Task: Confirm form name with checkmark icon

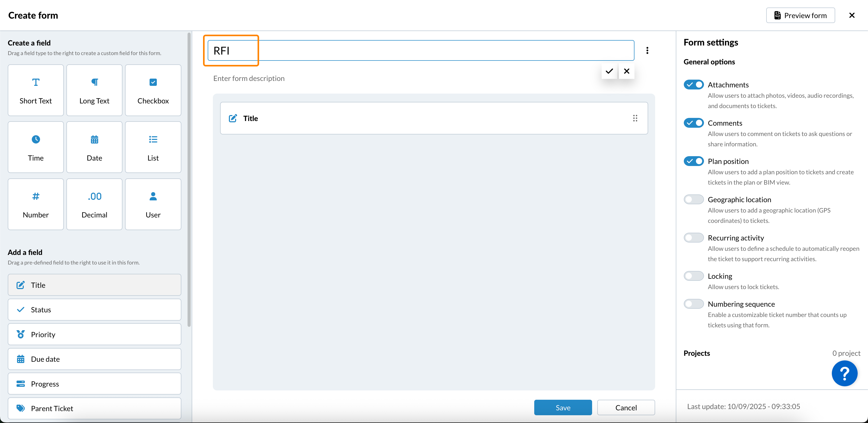Action: coord(609,71)
